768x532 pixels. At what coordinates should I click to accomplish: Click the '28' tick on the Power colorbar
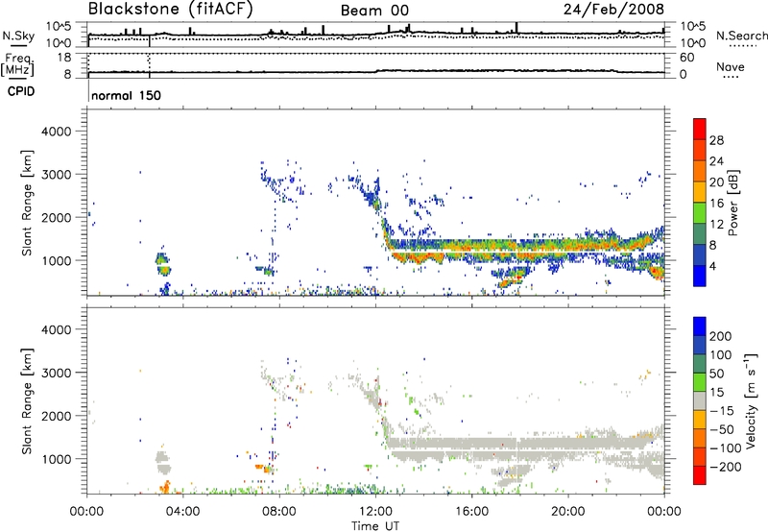716,140
